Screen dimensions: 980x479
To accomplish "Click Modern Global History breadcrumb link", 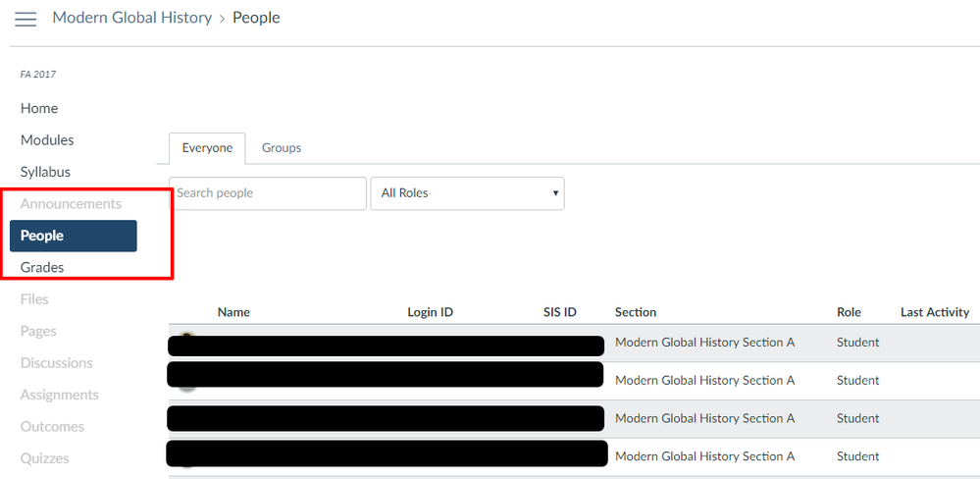I will (x=131, y=18).
